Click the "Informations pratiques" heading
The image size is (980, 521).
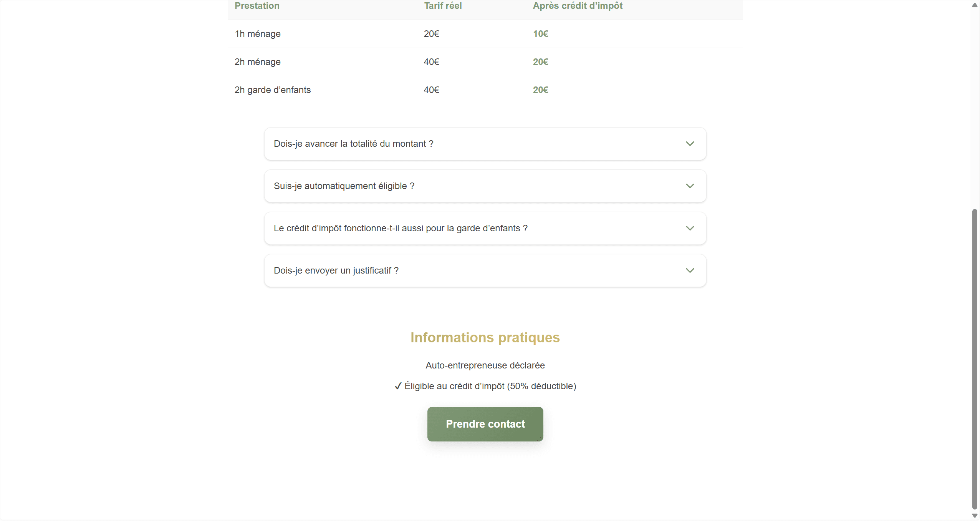tap(485, 337)
